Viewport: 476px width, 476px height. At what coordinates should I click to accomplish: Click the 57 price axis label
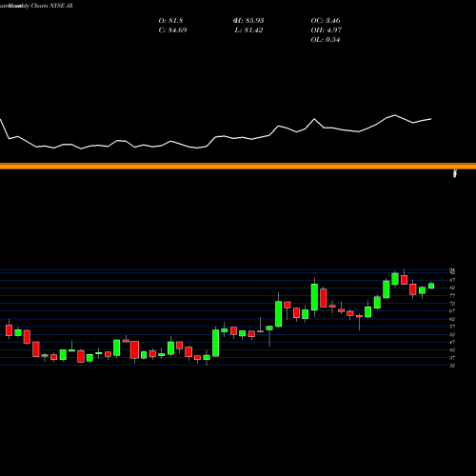(x=452, y=327)
